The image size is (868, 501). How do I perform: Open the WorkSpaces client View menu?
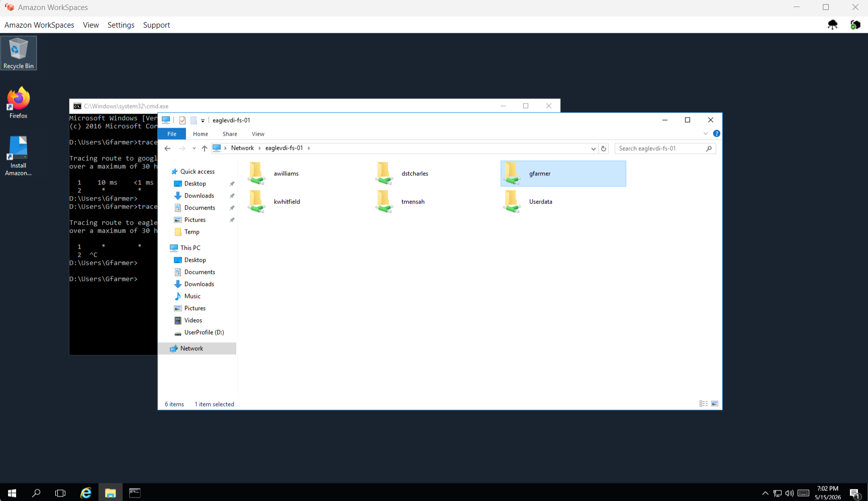(91, 25)
